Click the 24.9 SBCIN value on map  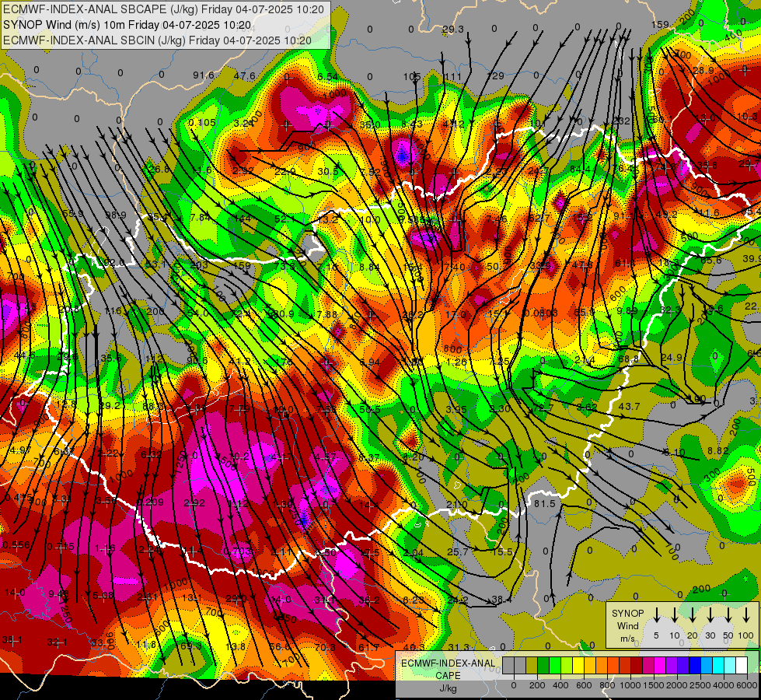(x=672, y=358)
